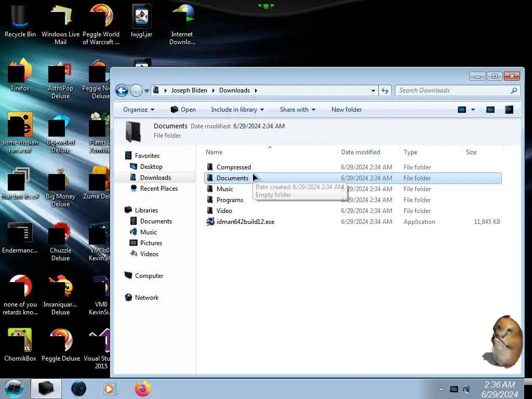Select Peggle World of Warcraft desktop icon
Screen dimensions: 532x399
click(x=101, y=24)
